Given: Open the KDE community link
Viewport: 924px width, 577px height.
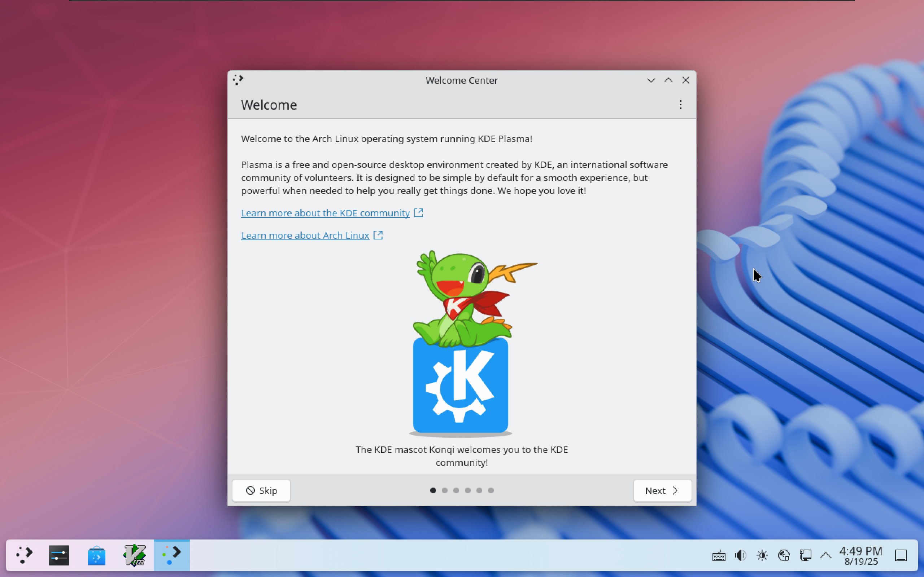Looking at the screenshot, I should 325,213.
